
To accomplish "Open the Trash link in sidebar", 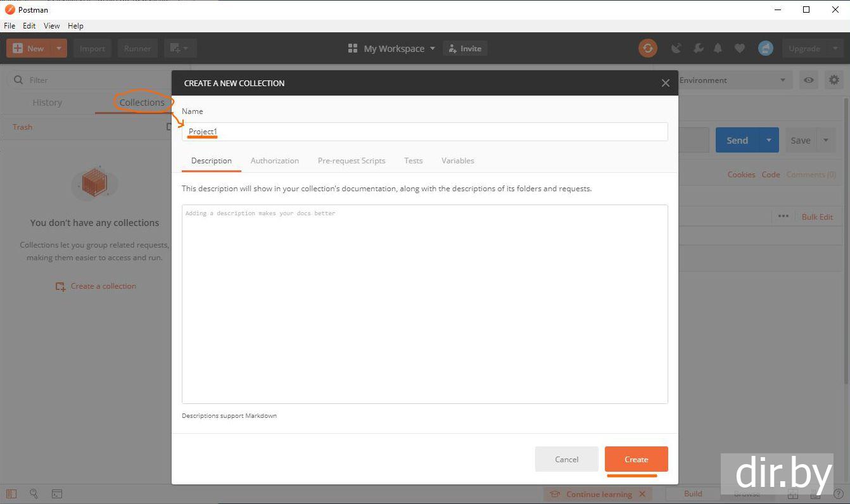I will tap(22, 127).
